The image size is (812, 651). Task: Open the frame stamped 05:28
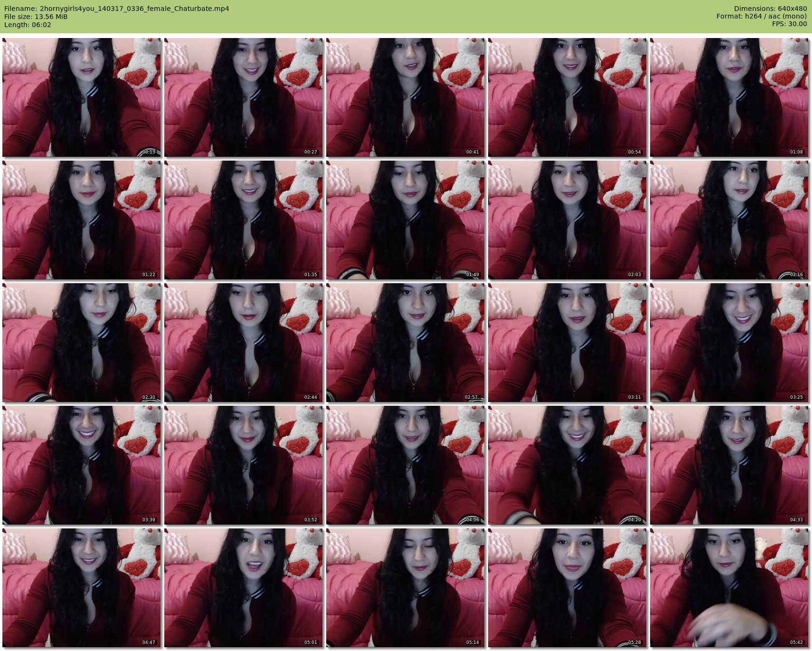click(x=567, y=588)
